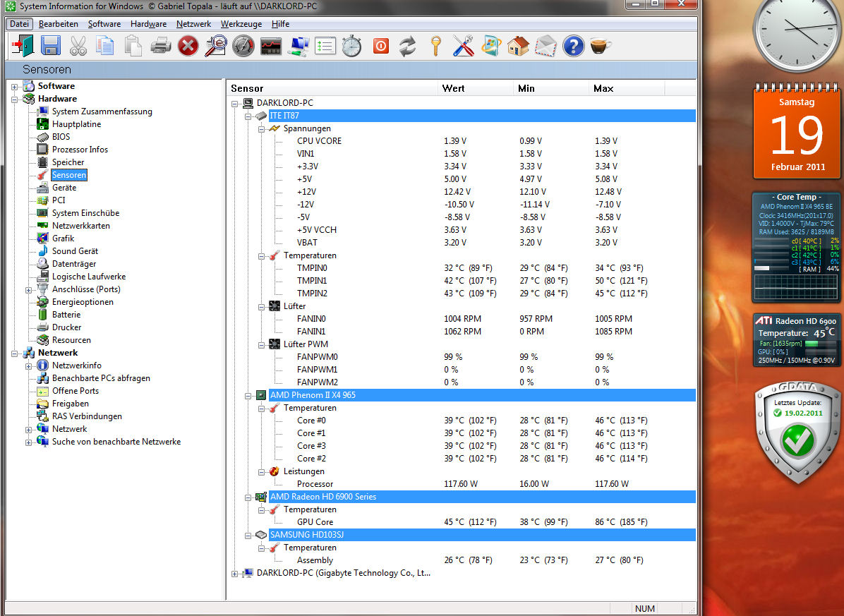Click the Max column header
The image size is (844, 616).
click(x=627, y=88)
